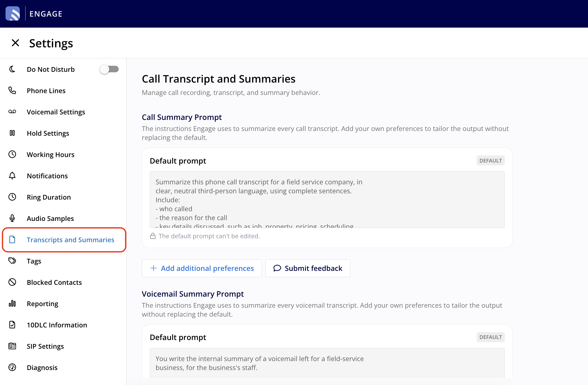Image resolution: width=588 pixels, height=385 pixels.
Task: Click the DEFAULT badge in Call Summary card
Action: (490, 160)
